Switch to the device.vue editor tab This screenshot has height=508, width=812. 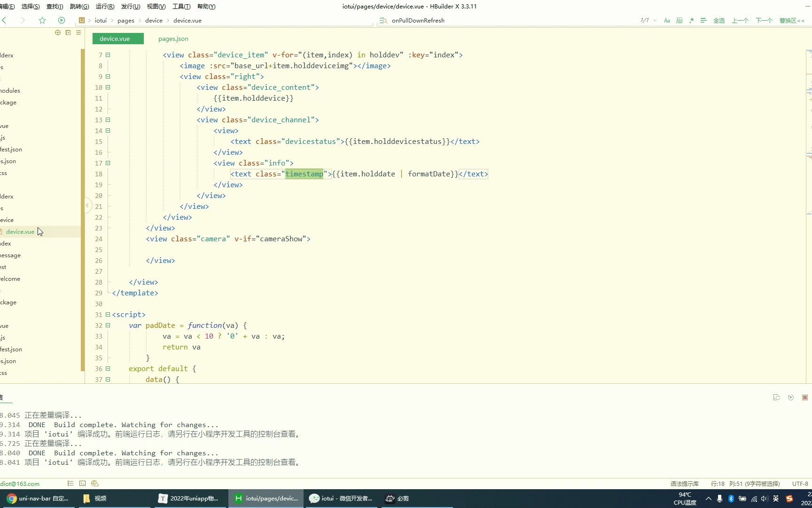click(x=118, y=39)
